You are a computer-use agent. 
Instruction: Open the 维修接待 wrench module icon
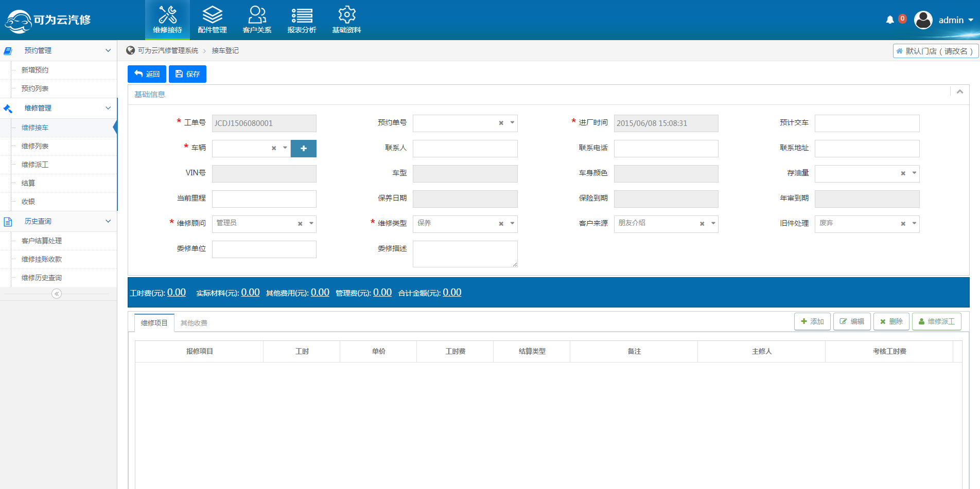[167, 15]
